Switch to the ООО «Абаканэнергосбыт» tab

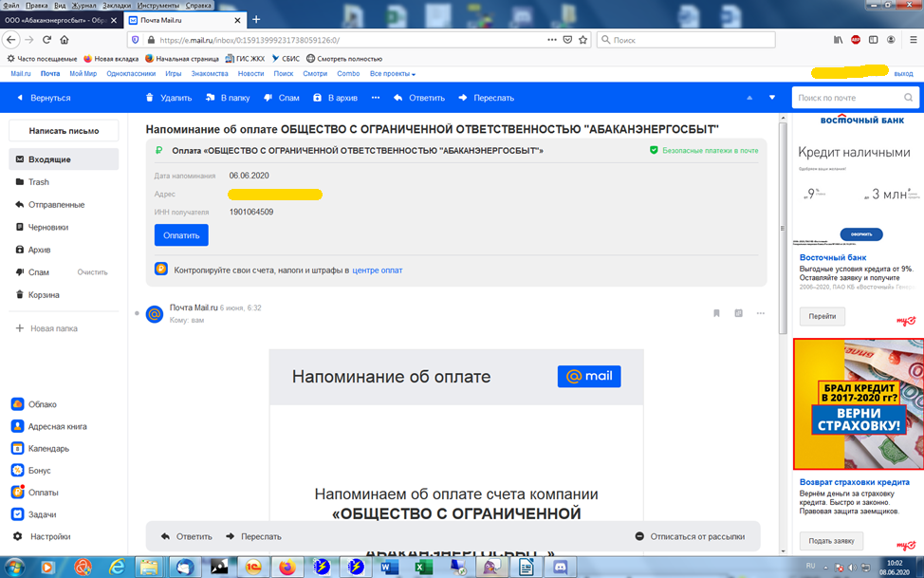click(62, 20)
